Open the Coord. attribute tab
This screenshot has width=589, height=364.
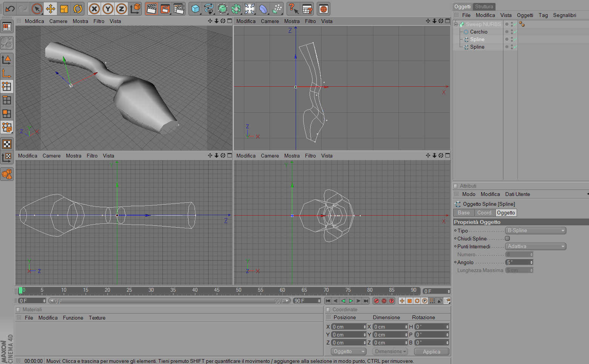(485, 213)
